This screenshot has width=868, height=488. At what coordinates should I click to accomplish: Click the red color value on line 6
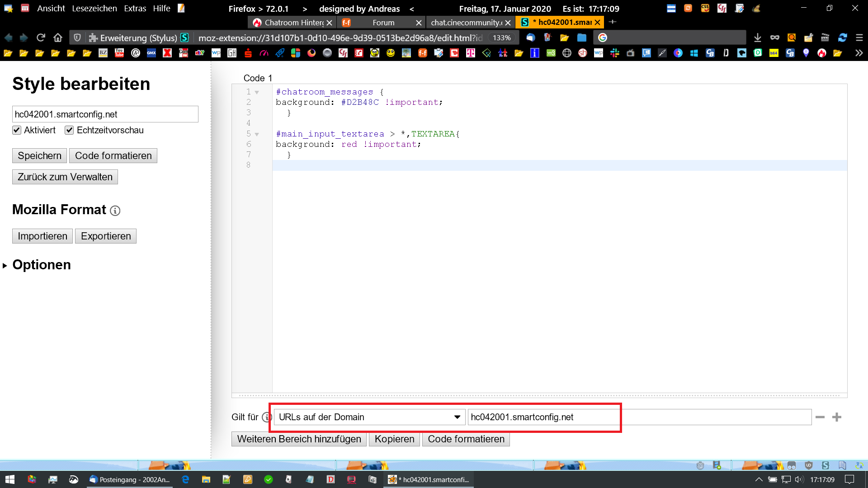pos(349,144)
